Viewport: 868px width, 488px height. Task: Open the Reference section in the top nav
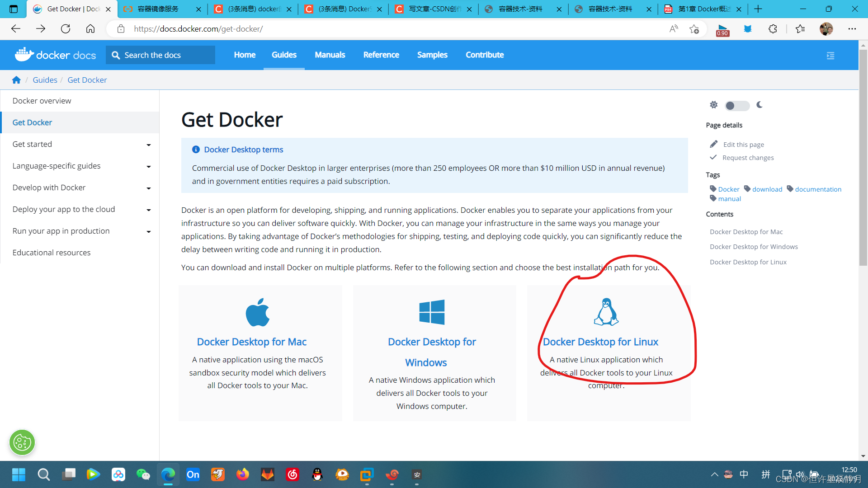(x=381, y=55)
